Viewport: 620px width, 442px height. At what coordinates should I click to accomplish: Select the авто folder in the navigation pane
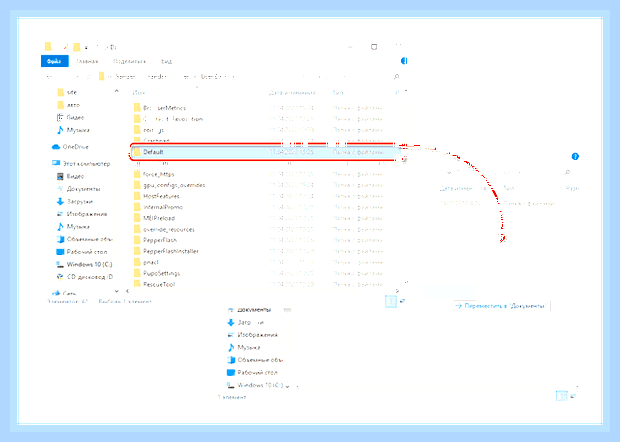point(68,105)
